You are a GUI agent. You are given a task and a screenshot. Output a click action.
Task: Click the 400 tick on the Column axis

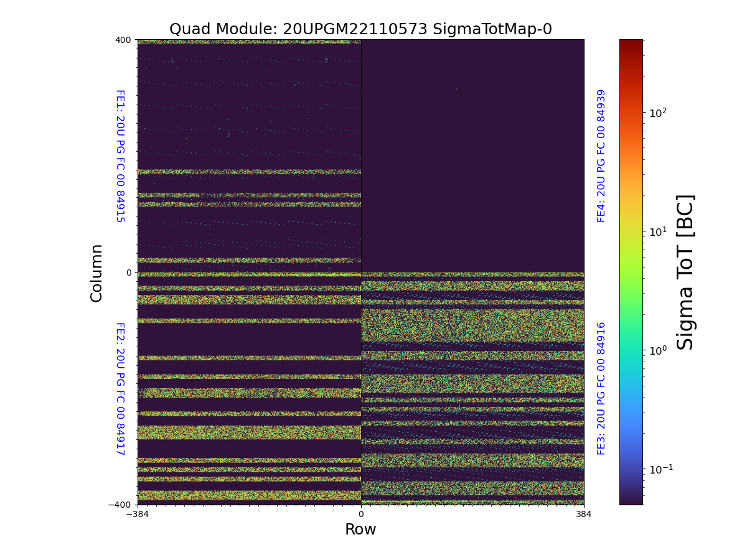click(x=123, y=40)
